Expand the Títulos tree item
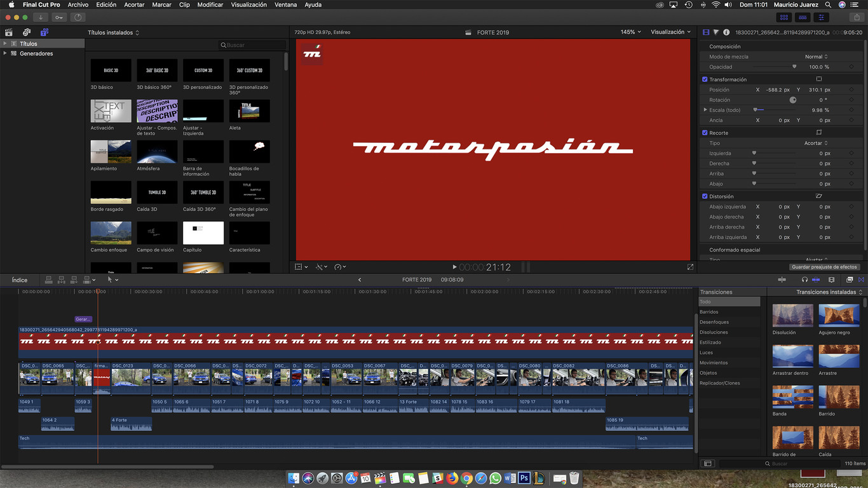Viewport: 868px width, 488px height. tap(5, 44)
